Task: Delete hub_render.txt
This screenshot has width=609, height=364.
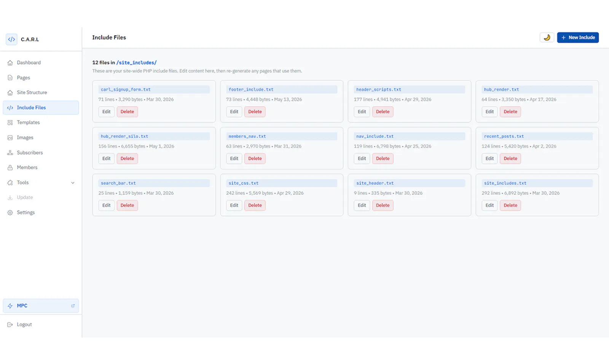Action: 510,112
